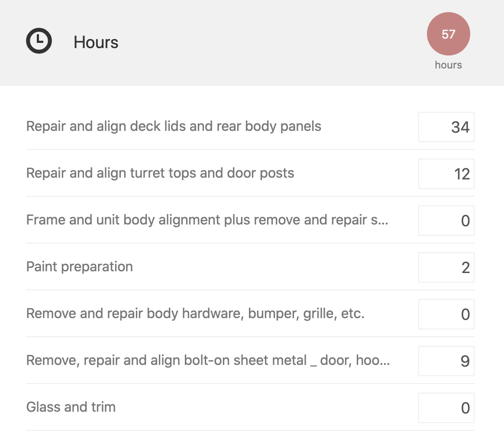504x436 pixels.
Task: Edit body hardware, bumper, grille hours field
Action: click(x=446, y=314)
